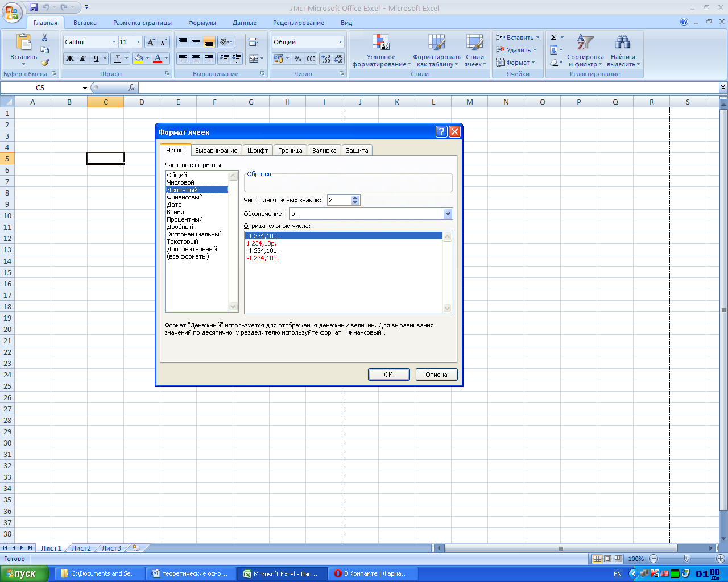Click the Cut scissors icon
728x582 pixels.
[45, 38]
